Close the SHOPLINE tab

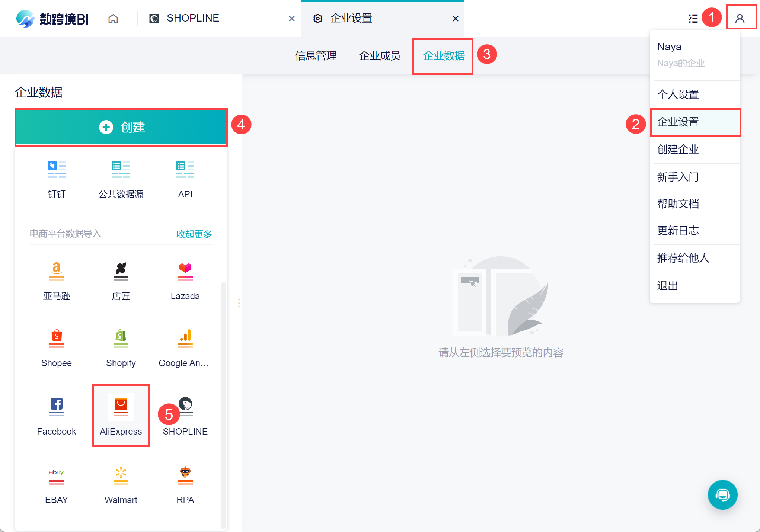(292, 19)
